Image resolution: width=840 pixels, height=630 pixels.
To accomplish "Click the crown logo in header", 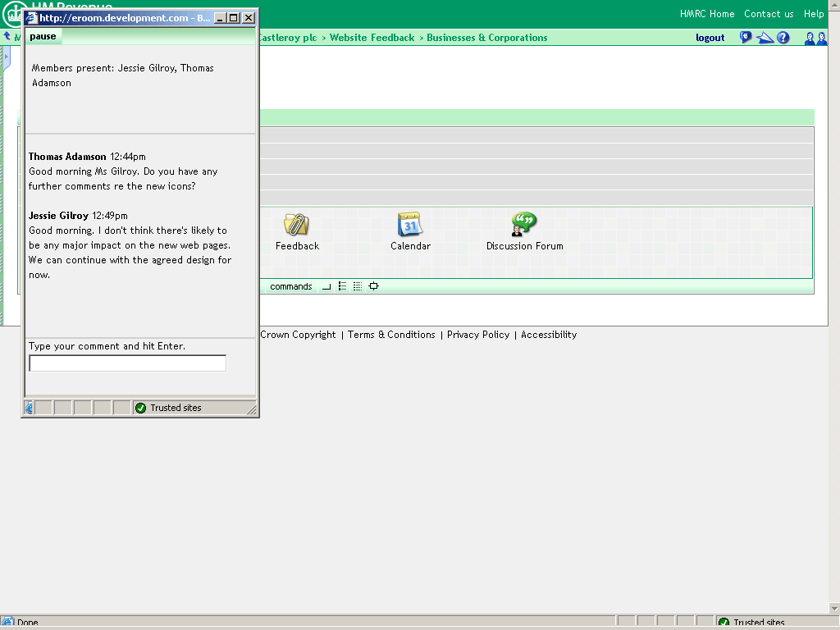I will coord(14,15).
